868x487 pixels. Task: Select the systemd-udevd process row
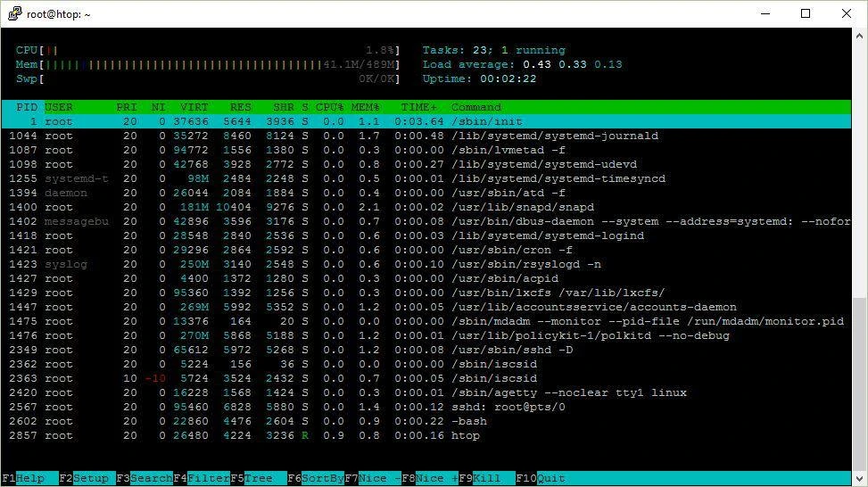(426, 165)
